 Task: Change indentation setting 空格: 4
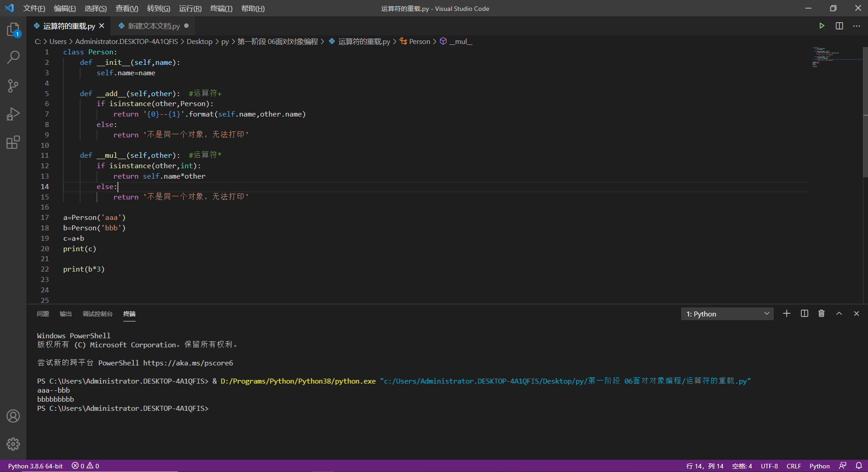742,466
